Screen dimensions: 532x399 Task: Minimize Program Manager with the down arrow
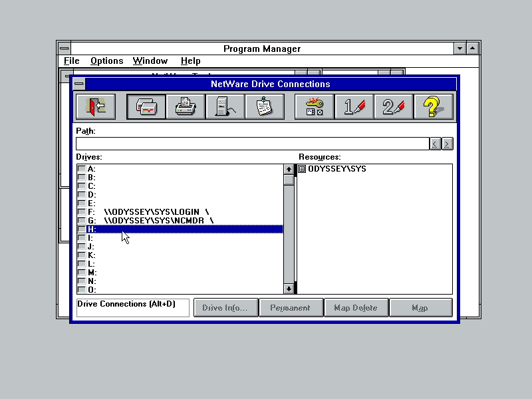coord(460,48)
